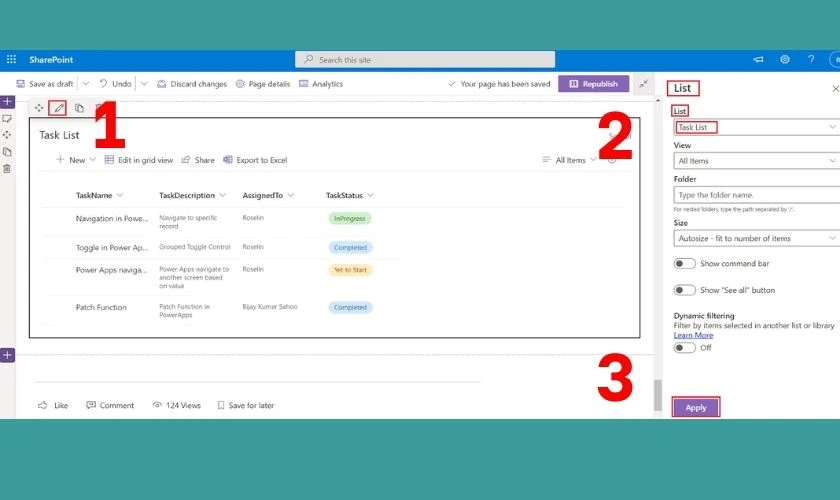Click the Like button

pos(53,405)
